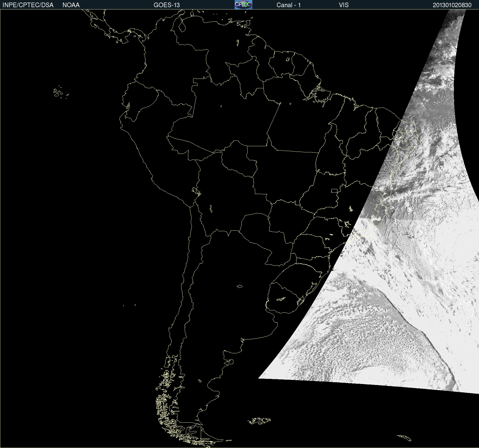Viewport: 479px width, 448px height.
Task: Click the INPE/CPTEC/DSA header label
Action: 28,5
